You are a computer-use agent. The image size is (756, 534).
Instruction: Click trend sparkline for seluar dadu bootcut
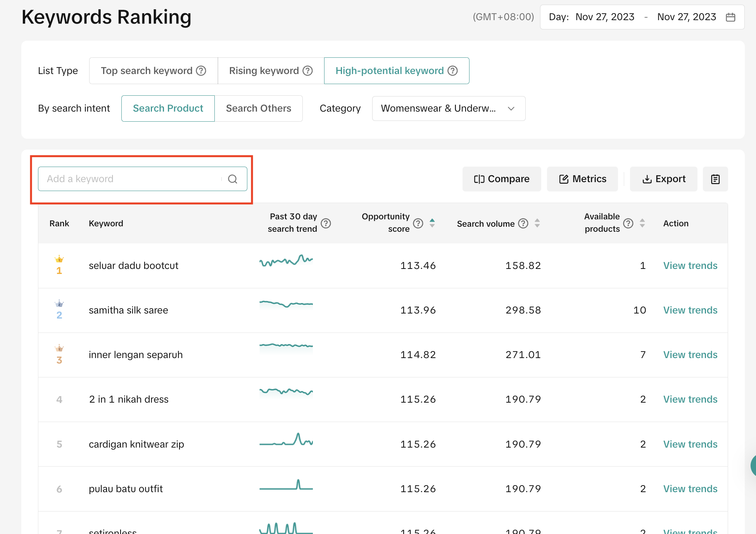286,261
